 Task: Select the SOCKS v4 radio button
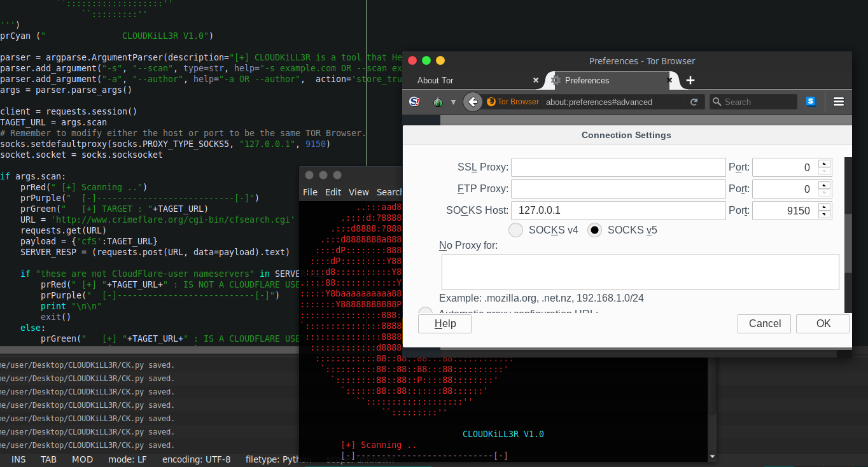click(516, 230)
